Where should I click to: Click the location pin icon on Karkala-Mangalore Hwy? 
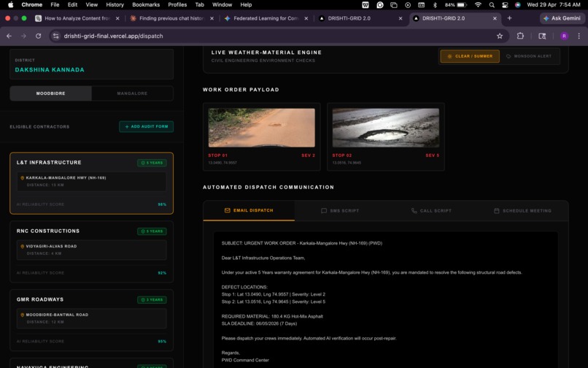[x=22, y=178]
